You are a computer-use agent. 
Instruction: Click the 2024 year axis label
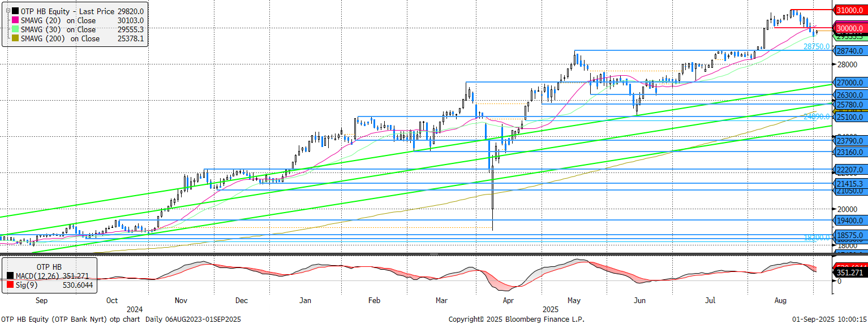(135, 310)
